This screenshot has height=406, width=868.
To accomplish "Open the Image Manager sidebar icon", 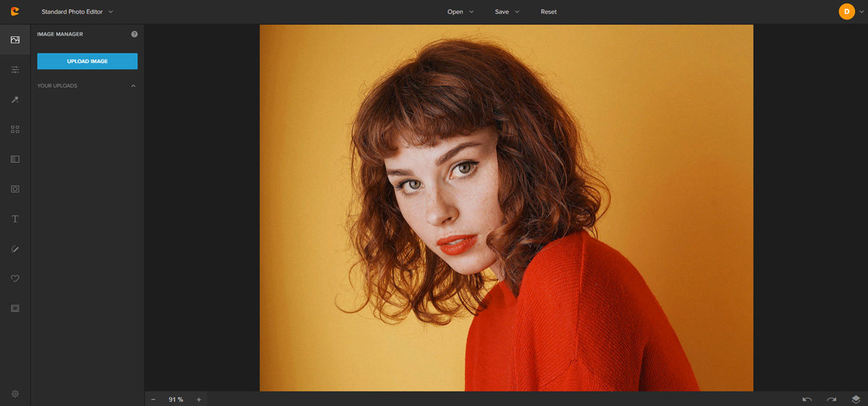I will (x=14, y=40).
